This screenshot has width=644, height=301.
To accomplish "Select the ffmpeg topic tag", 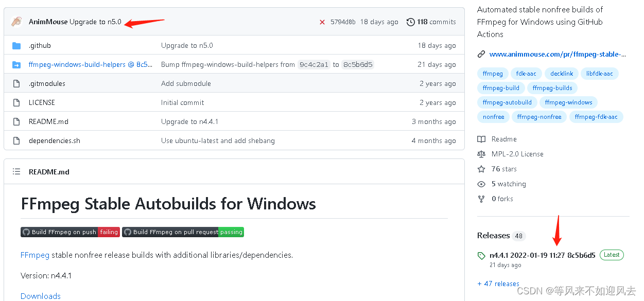I will [493, 74].
